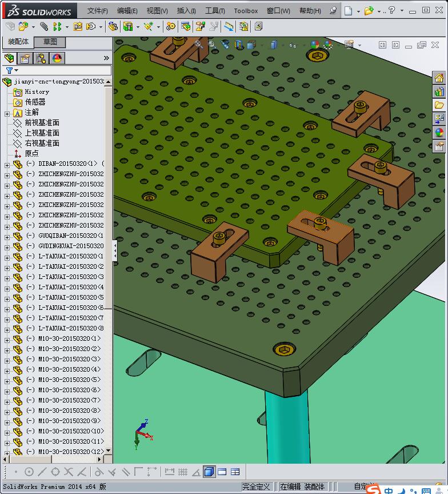Image resolution: width=448 pixels, height=494 pixels.
Task: Expand the M10-30-20150320<1> node
Action: (x=7, y=340)
